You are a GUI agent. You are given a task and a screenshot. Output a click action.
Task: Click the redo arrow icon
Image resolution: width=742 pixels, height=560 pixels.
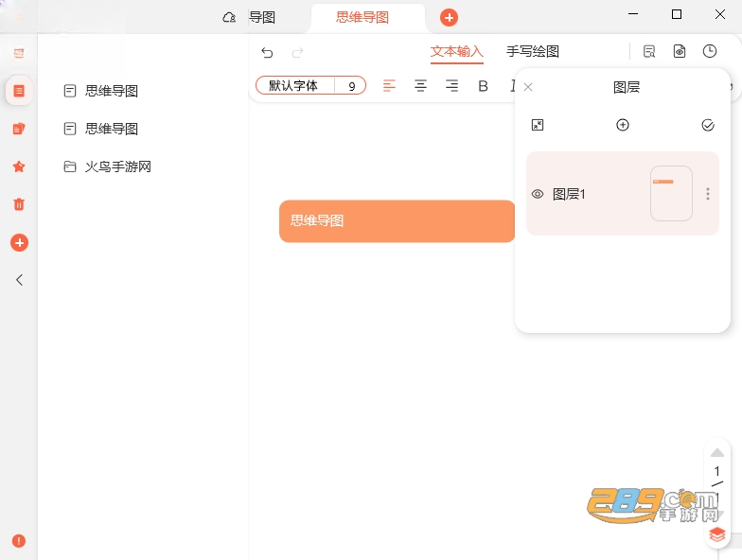click(x=297, y=52)
